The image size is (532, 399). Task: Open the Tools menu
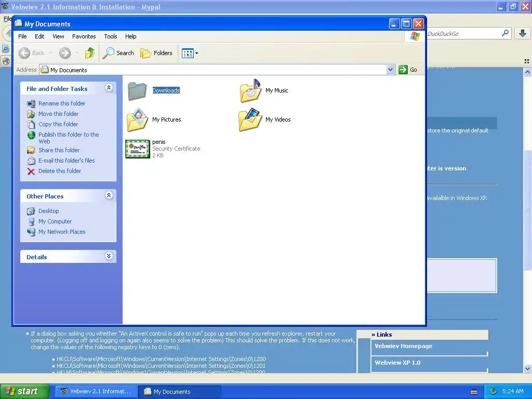click(x=111, y=36)
